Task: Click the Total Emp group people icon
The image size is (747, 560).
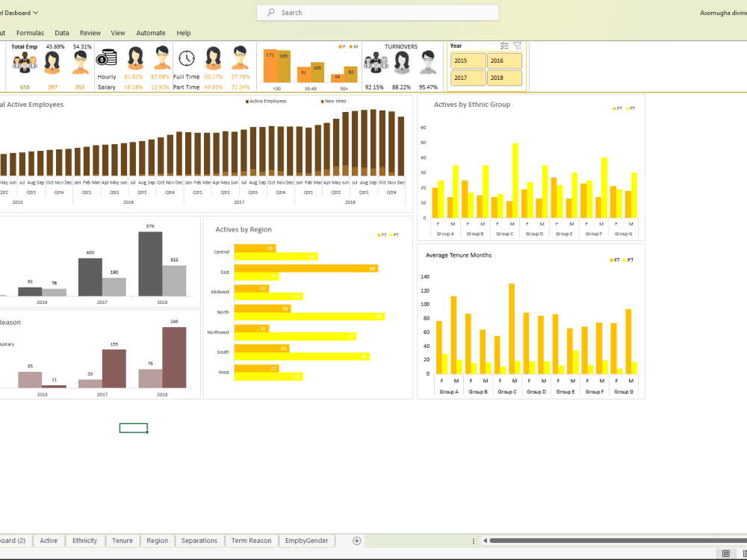Action: click(25, 63)
